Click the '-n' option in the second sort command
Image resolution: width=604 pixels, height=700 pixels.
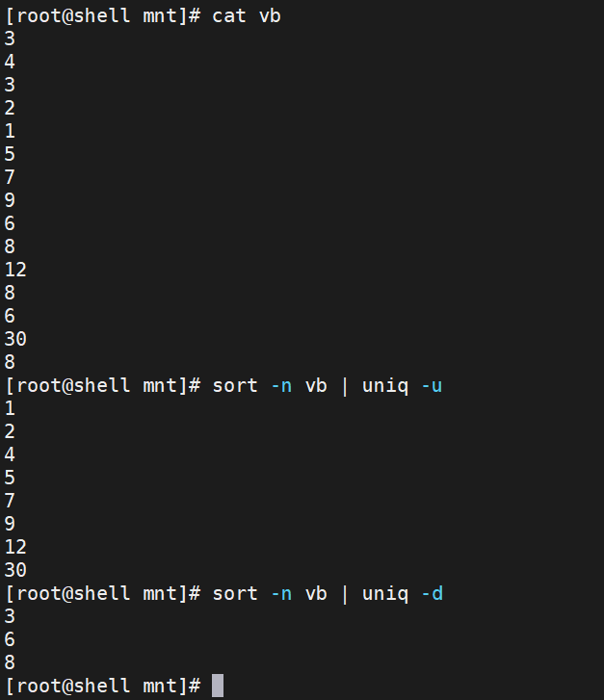(x=281, y=594)
